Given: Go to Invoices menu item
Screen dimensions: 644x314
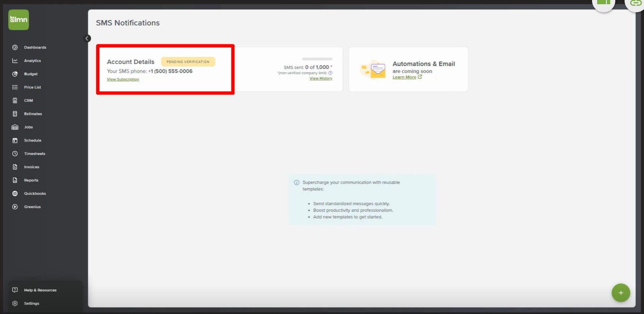Looking at the screenshot, I should click(32, 167).
